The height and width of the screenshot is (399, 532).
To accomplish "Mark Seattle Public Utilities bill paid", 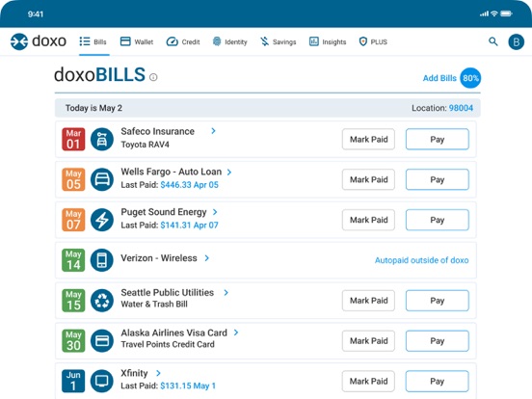I will click(x=368, y=301).
